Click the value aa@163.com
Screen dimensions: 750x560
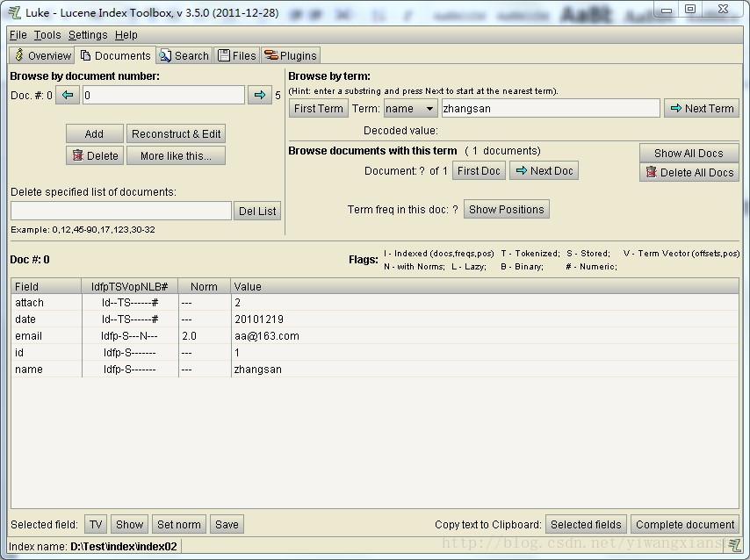click(x=267, y=335)
